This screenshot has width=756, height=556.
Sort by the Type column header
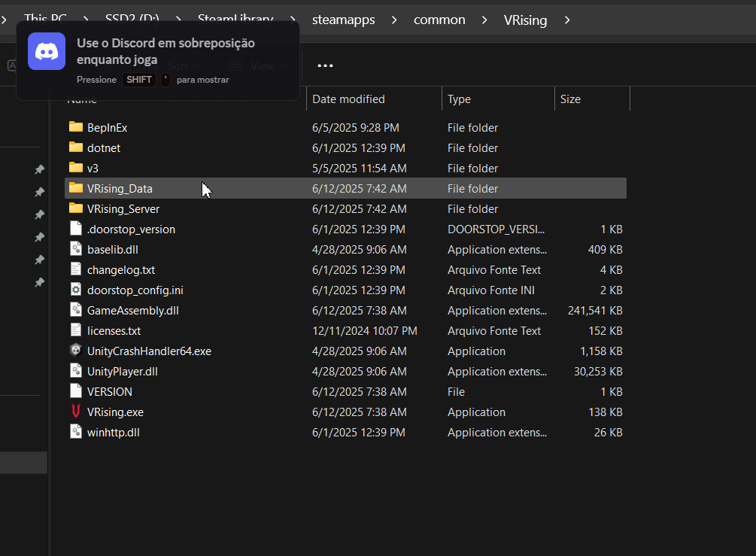498,99
